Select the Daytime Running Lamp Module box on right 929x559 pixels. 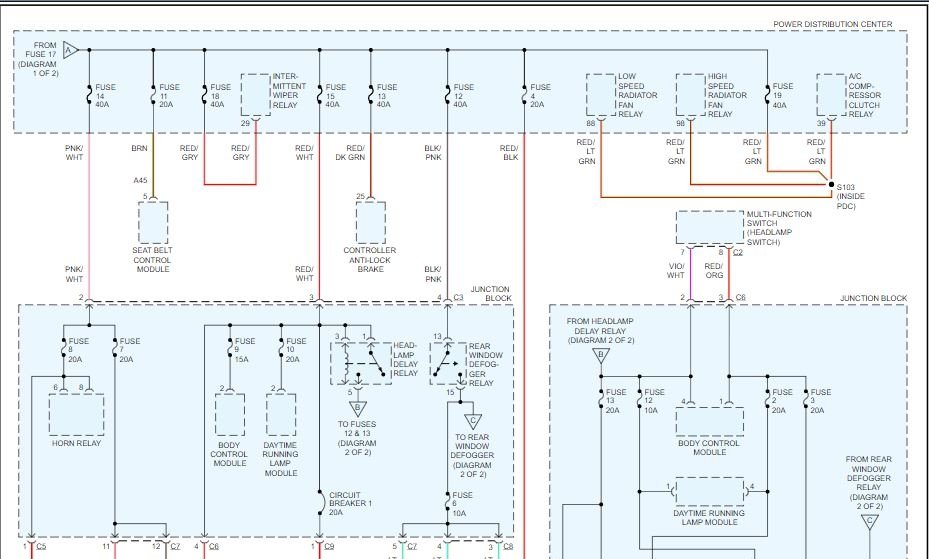click(x=709, y=491)
